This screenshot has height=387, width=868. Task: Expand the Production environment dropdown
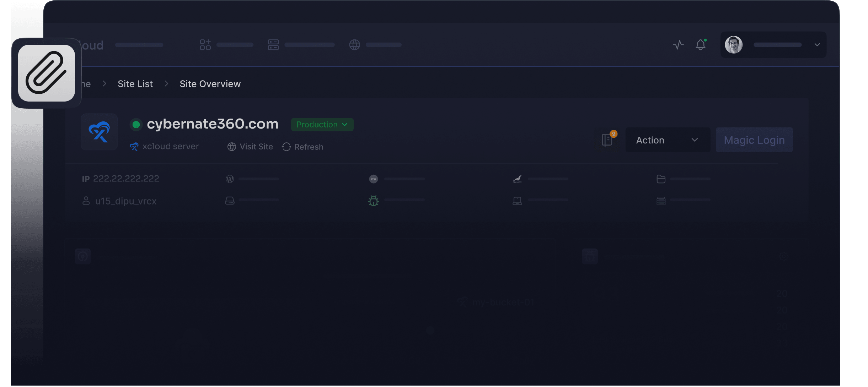tap(322, 125)
